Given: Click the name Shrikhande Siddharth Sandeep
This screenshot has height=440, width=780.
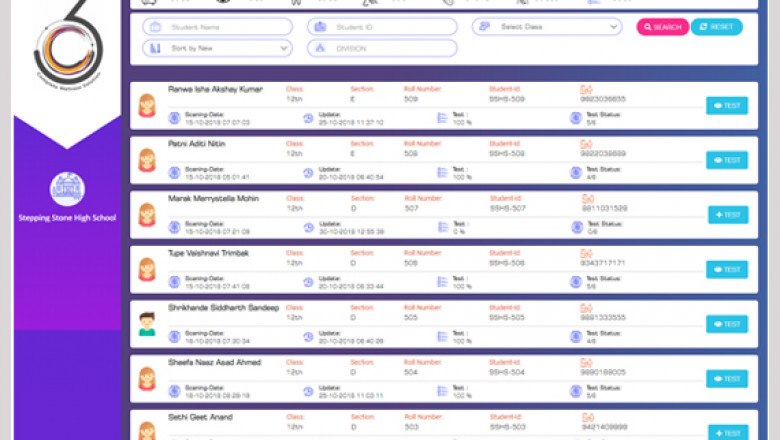Looking at the screenshot, I should pos(223,308).
